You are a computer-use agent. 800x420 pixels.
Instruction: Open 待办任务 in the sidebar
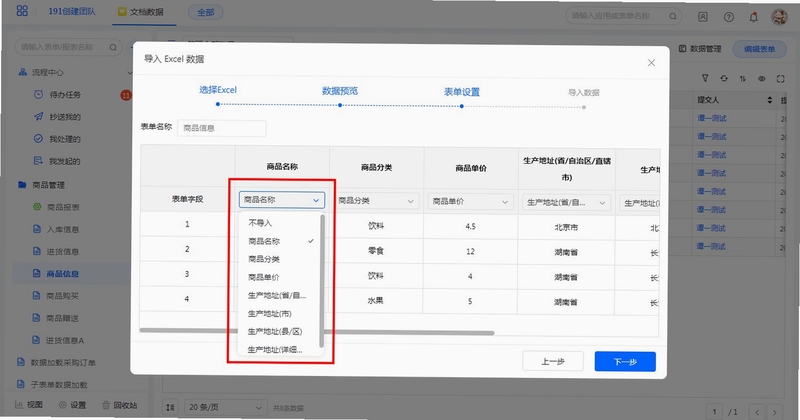click(x=65, y=94)
